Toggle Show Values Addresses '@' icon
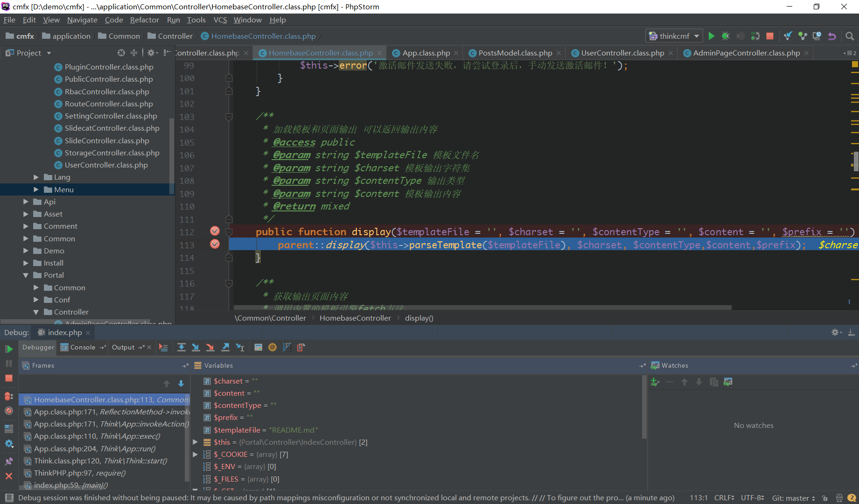This screenshot has width=859, height=504. coord(272,347)
